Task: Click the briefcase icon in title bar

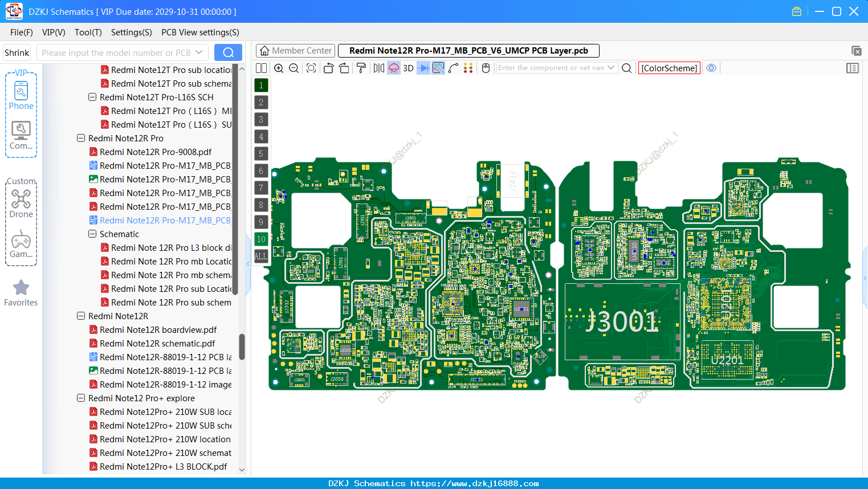Action: pos(797,11)
